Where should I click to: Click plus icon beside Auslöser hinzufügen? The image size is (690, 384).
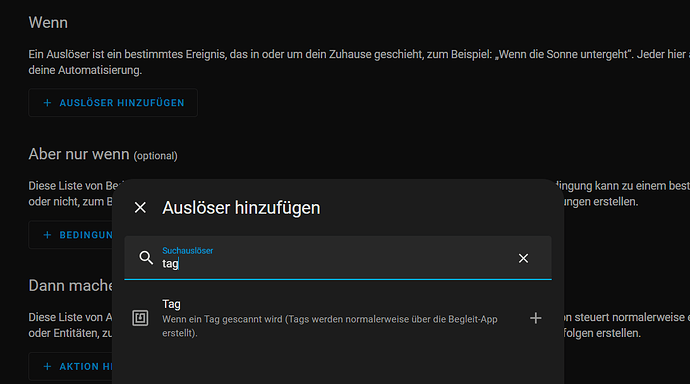47,103
